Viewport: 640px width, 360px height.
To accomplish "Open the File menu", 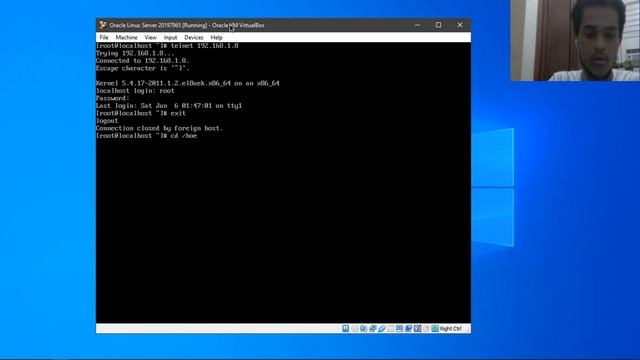I will [x=104, y=37].
